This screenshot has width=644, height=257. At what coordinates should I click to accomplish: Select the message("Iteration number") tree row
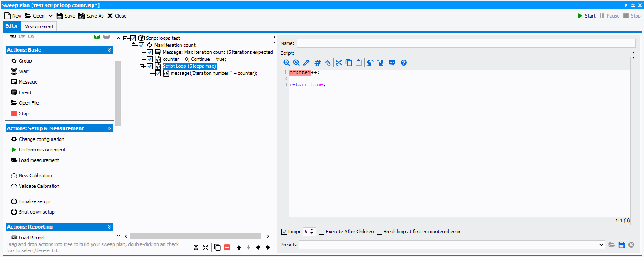click(214, 73)
